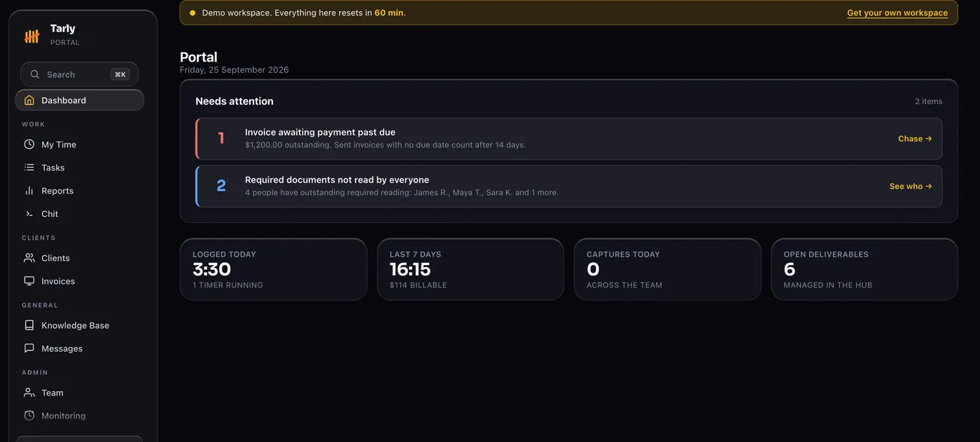Open the Monitoring page
Image resolution: width=980 pixels, height=442 pixels.
coord(80,415)
